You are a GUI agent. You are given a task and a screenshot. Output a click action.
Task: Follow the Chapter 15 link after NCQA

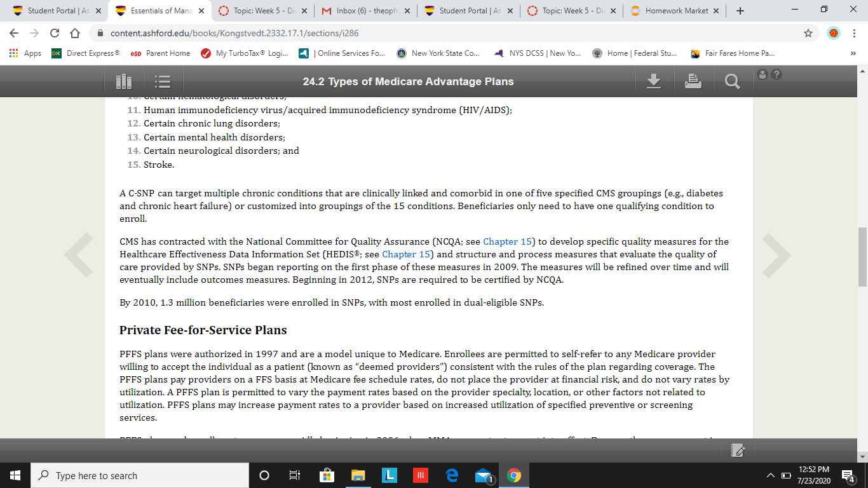507,241
